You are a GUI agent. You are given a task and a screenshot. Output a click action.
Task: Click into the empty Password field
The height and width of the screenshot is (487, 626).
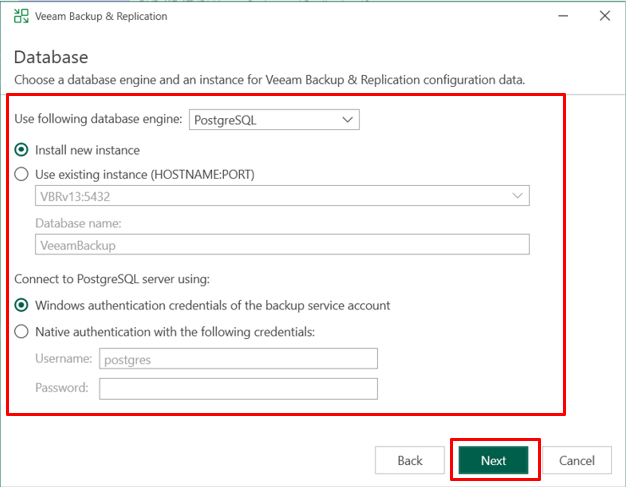238,389
